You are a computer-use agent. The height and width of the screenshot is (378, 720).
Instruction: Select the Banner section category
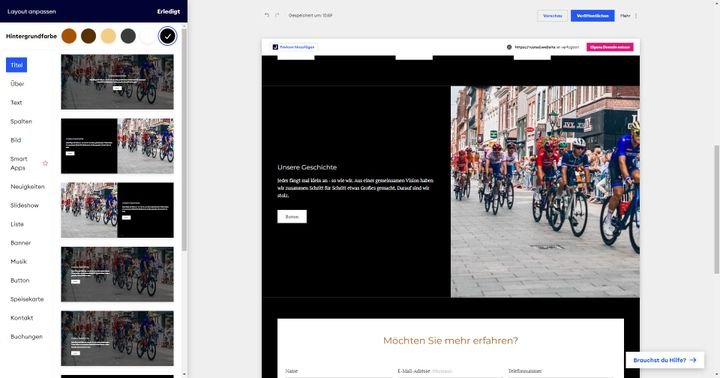pyautogui.click(x=21, y=243)
